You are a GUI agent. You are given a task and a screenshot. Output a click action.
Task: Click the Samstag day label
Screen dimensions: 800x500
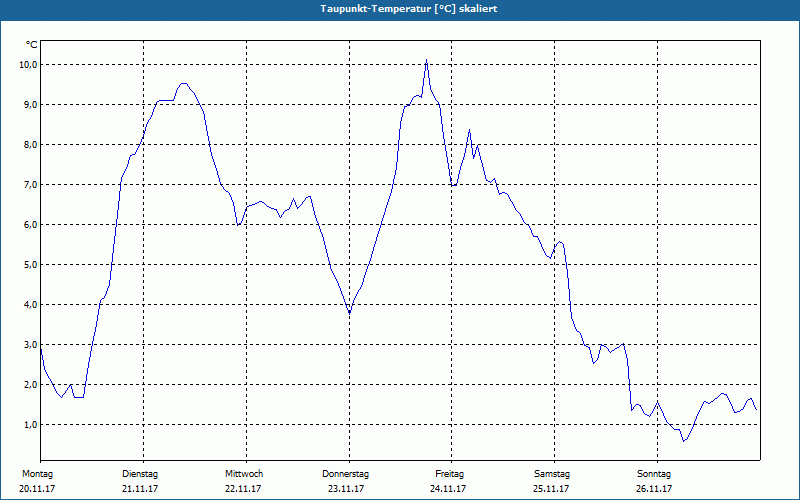(x=552, y=474)
